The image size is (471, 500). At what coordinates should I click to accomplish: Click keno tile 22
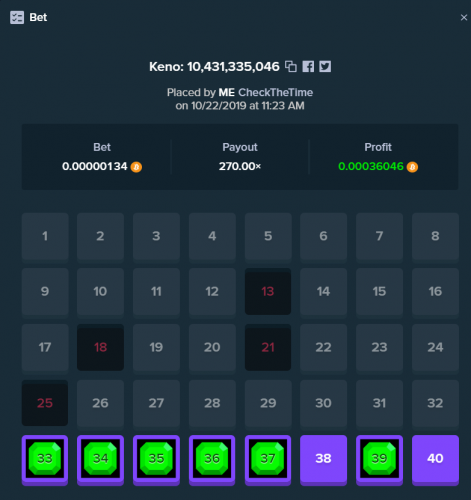click(x=323, y=348)
